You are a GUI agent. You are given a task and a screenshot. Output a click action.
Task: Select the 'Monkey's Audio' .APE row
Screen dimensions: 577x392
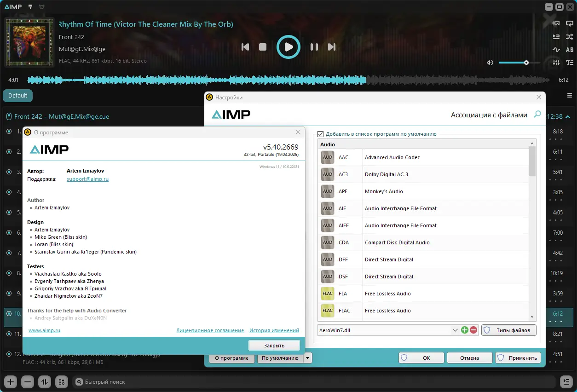(x=423, y=191)
